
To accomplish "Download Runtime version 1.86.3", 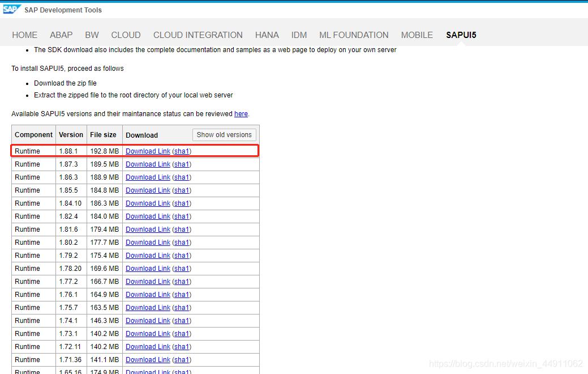I will [148, 177].
